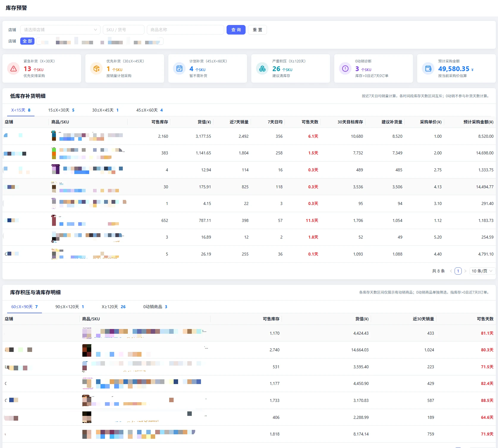498x448 pixels.
Task: Click the 严重积压 card's 26 个SKU count
Action: [282, 69]
